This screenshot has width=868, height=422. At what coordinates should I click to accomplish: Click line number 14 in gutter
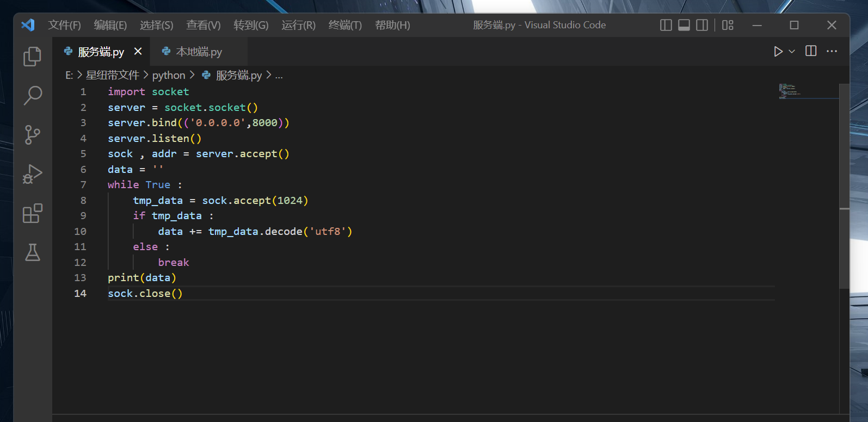click(80, 293)
